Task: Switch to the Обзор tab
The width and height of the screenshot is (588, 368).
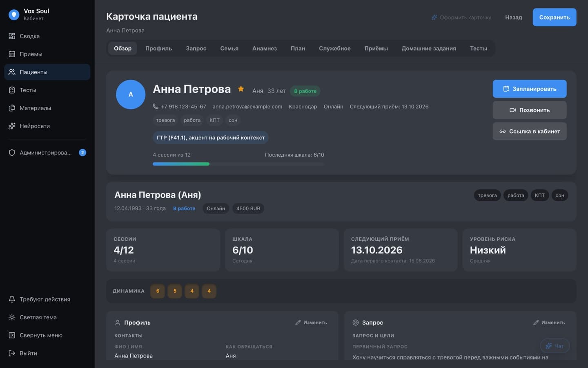Action: click(122, 48)
